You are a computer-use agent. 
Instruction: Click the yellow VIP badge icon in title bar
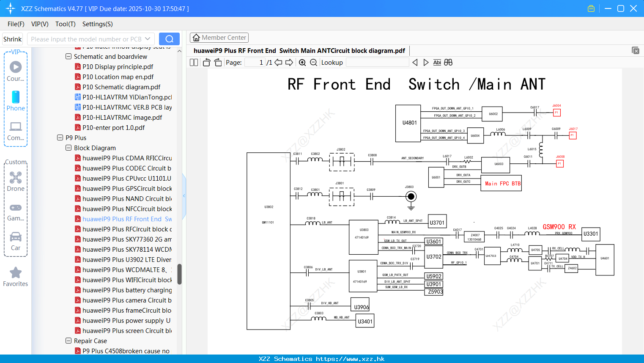point(591,8)
